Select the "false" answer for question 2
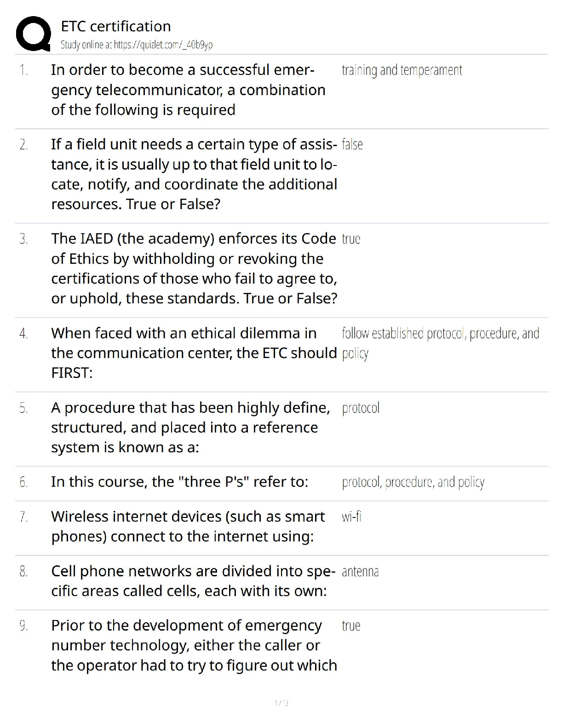Image resolution: width=563 pixels, height=728 pixels. pos(352,144)
